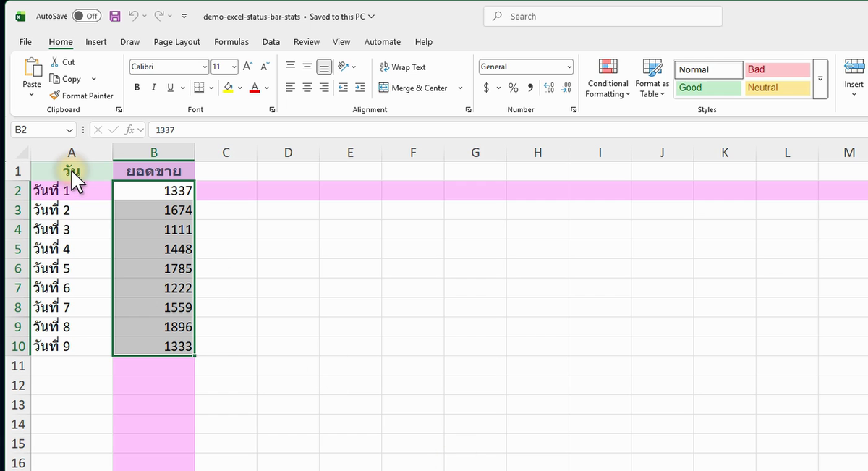Open the File tab
The height and width of the screenshot is (471, 868).
pyautogui.click(x=25, y=42)
